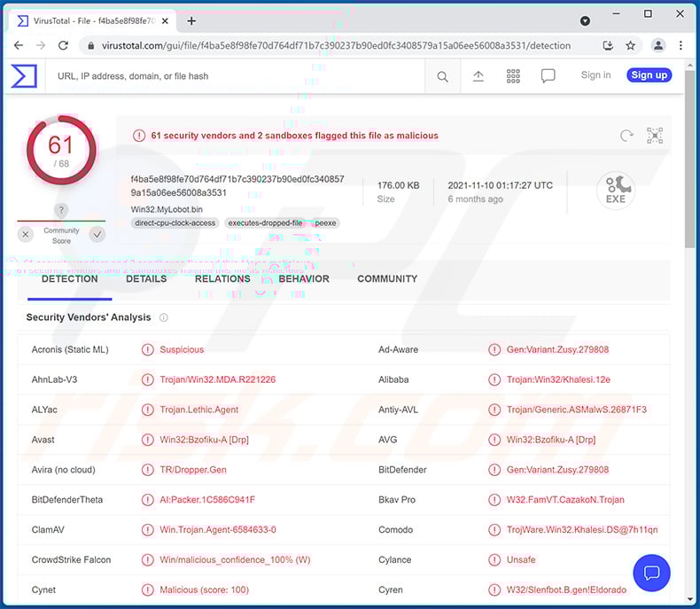Click the malicious flagged warning banner text
700x609 pixels.
point(294,136)
